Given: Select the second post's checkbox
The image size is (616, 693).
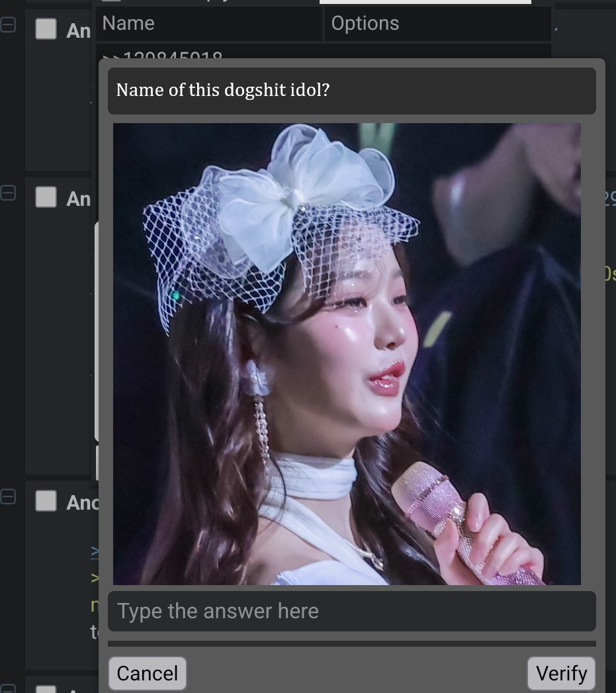Looking at the screenshot, I should click(46, 197).
